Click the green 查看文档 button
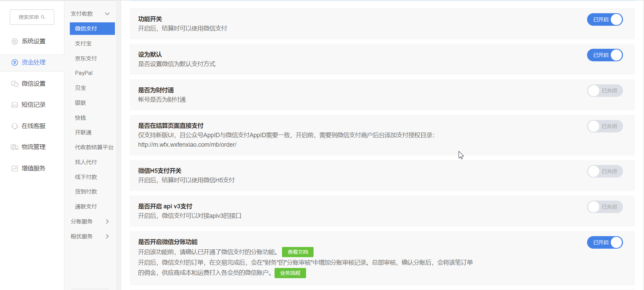The width and height of the screenshot is (644, 290). coord(298,252)
